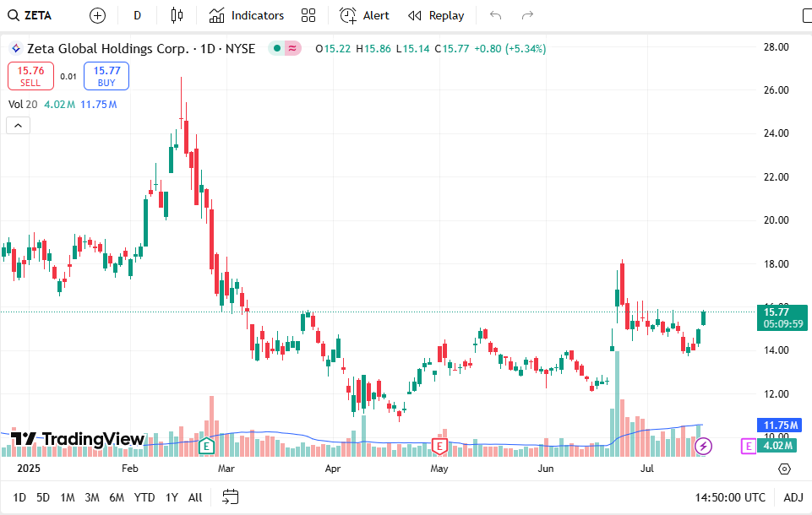812x515 pixels.
Task: Collapse the indicator legend with chevron
Action: (18, 125)
